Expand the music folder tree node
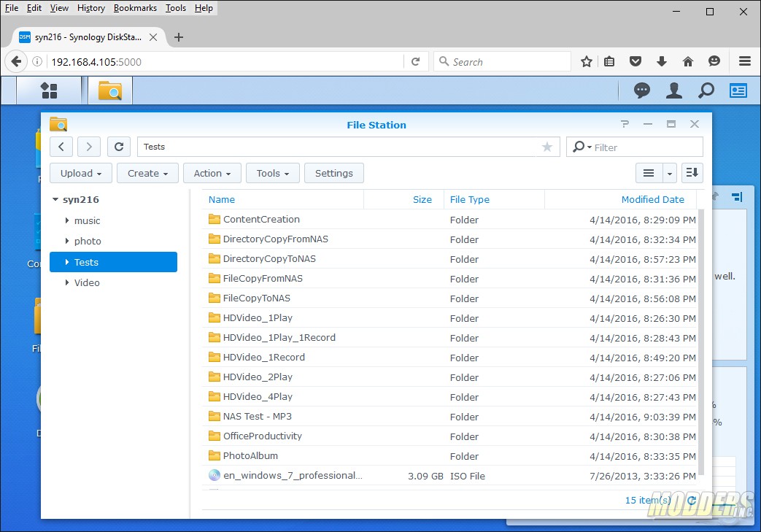The height and width of the screenshot is (532, 761). pyautogui.click(x=67, y=220)
